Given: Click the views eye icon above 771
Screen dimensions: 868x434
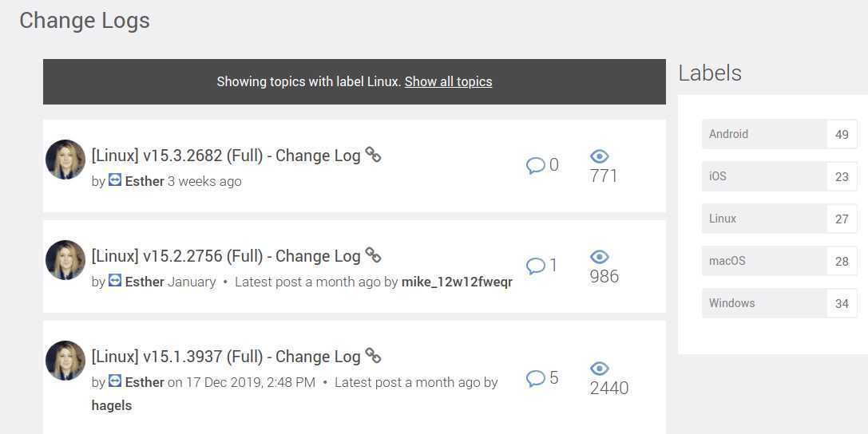Looking at the screenshot, I should (599, 156).
